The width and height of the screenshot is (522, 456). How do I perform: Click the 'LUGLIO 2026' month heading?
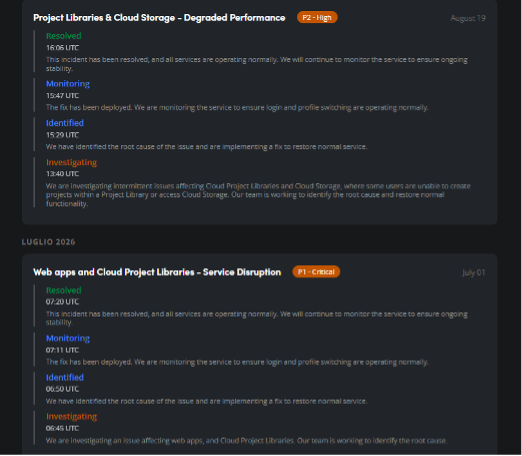[49, 242]
